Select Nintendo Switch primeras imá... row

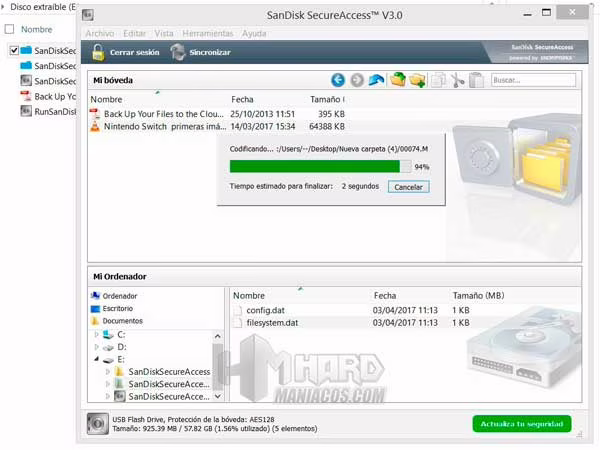coord(217,126)
